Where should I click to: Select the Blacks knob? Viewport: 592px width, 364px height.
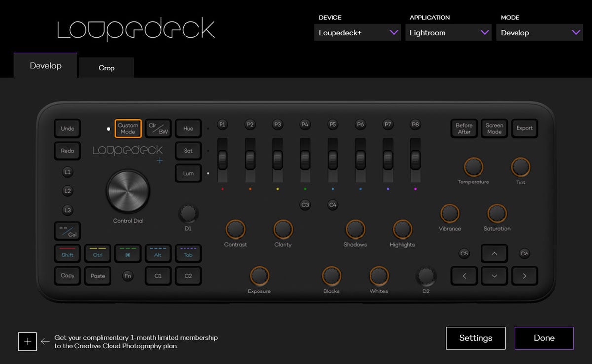[331, 276]
